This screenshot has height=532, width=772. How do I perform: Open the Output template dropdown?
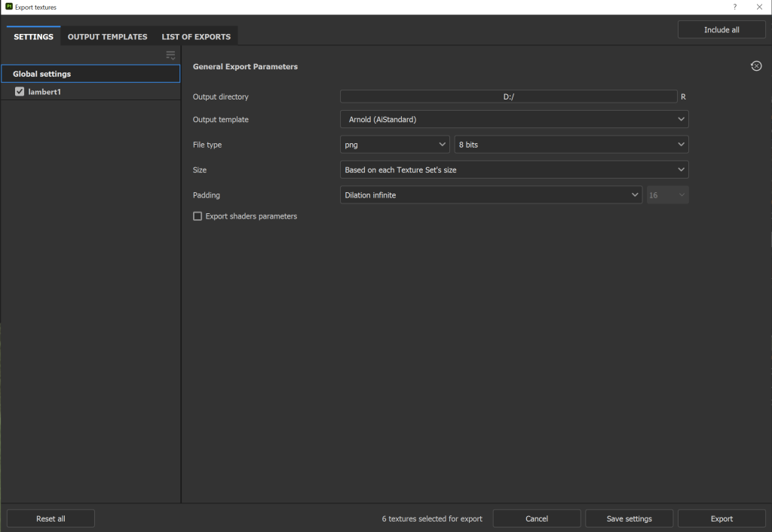[514, 119]
